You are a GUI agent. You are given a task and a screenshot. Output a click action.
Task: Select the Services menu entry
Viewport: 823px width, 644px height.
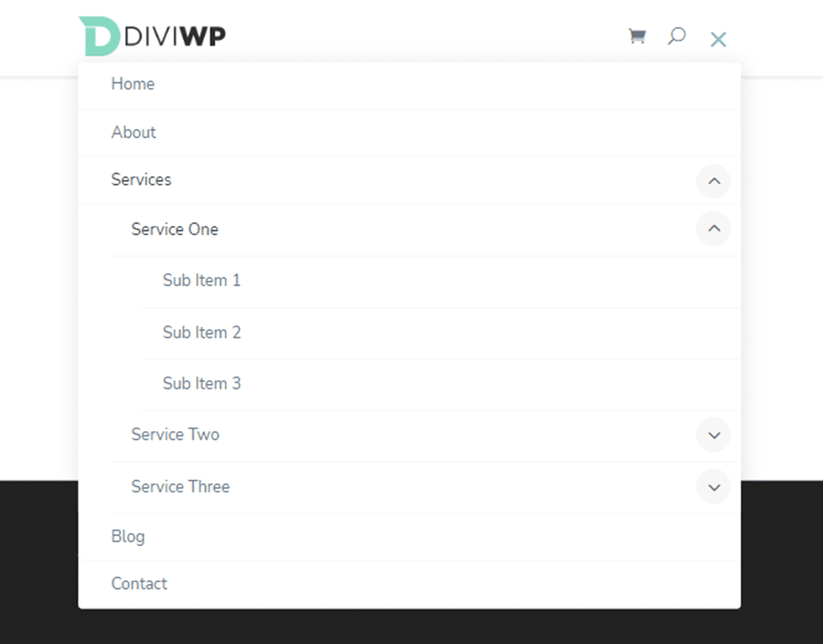click(x=142, y=180)
